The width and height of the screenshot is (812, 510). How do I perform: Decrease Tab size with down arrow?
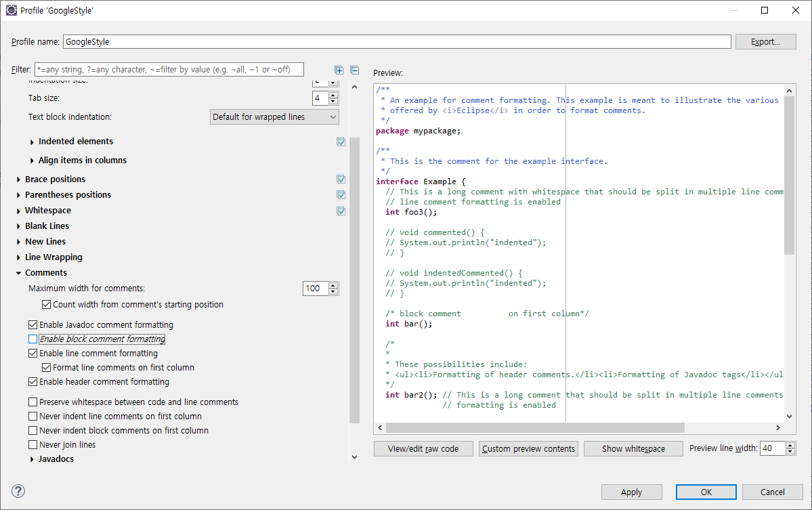click(333, 101)
